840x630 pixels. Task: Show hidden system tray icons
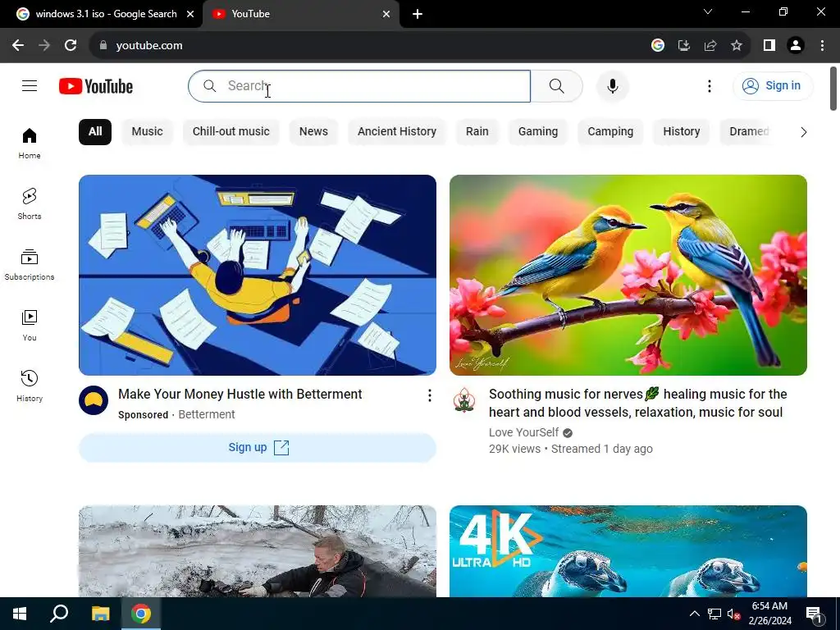pyautogui.click(x=694, y=614)
